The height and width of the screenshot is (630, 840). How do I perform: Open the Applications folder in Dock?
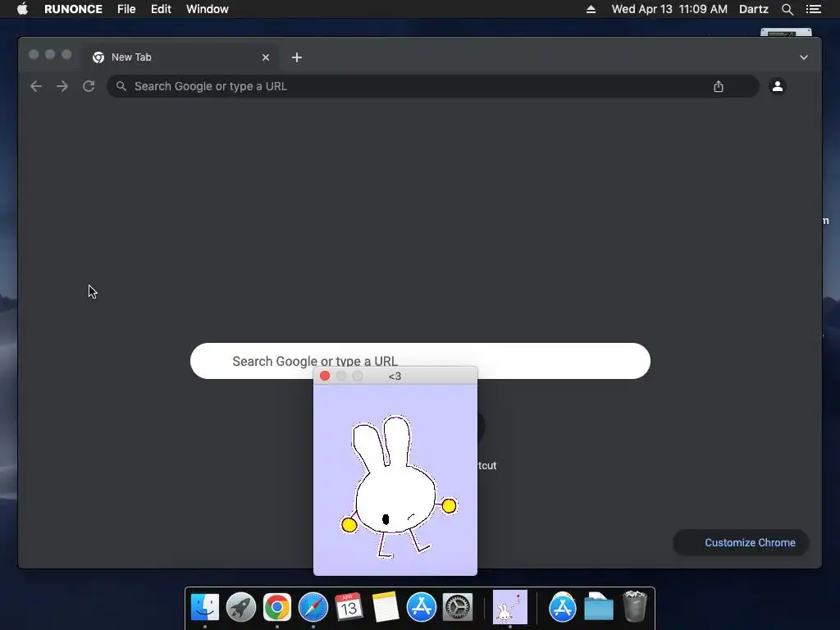563,607
